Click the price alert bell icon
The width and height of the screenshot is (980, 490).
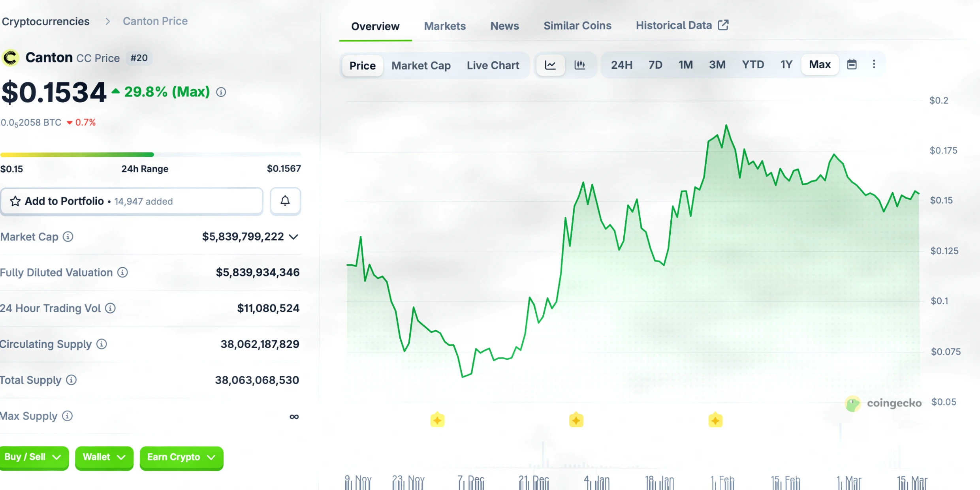click(x=285, y=201)
